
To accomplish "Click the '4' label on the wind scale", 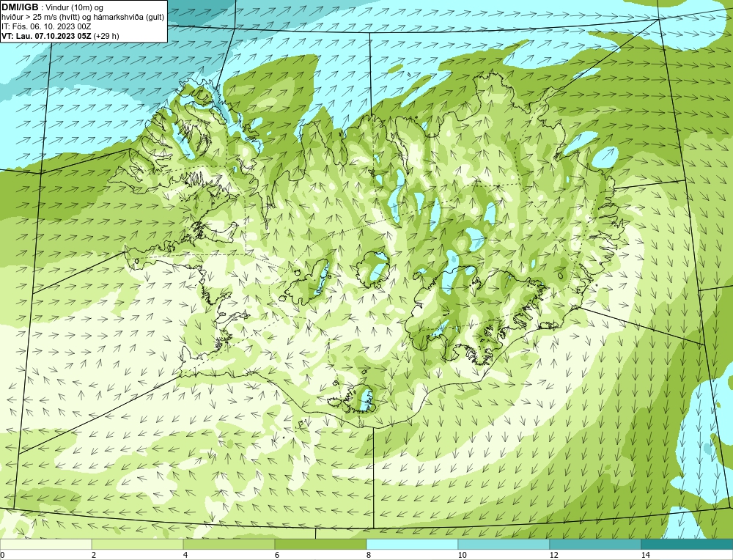I will click(185, 555).
